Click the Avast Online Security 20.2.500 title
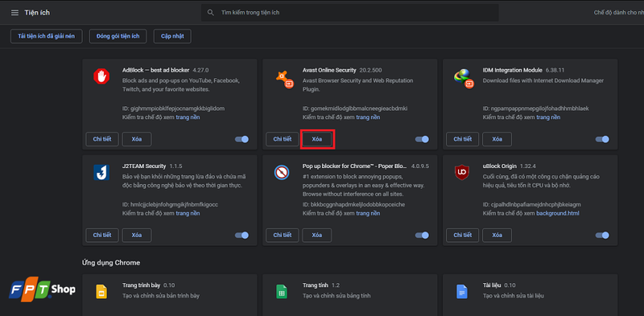This screenshot has height=316, width=644. pyautogui.click(x=342, y=70)
